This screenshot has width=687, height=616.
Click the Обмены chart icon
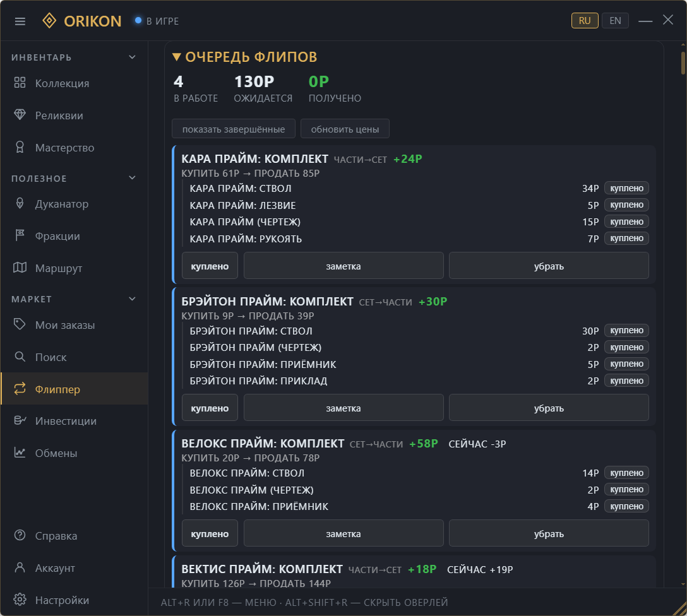click(20, 453)
